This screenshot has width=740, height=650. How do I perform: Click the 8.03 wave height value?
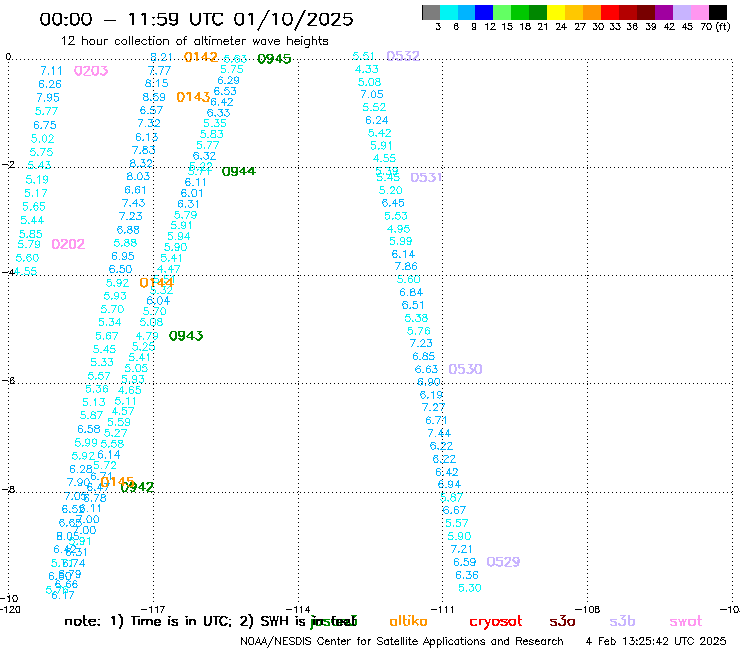point(138,176)
